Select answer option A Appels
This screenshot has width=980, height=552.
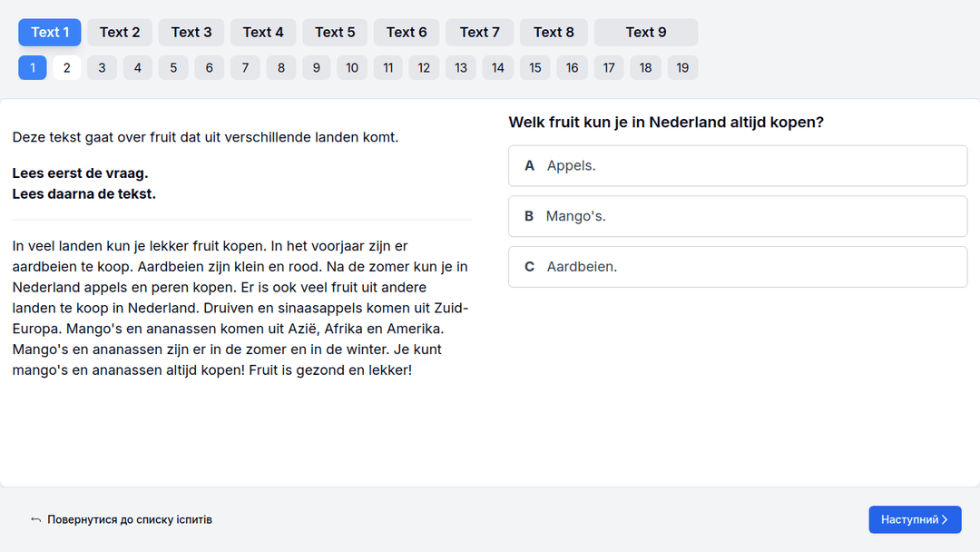click(737, 165)
